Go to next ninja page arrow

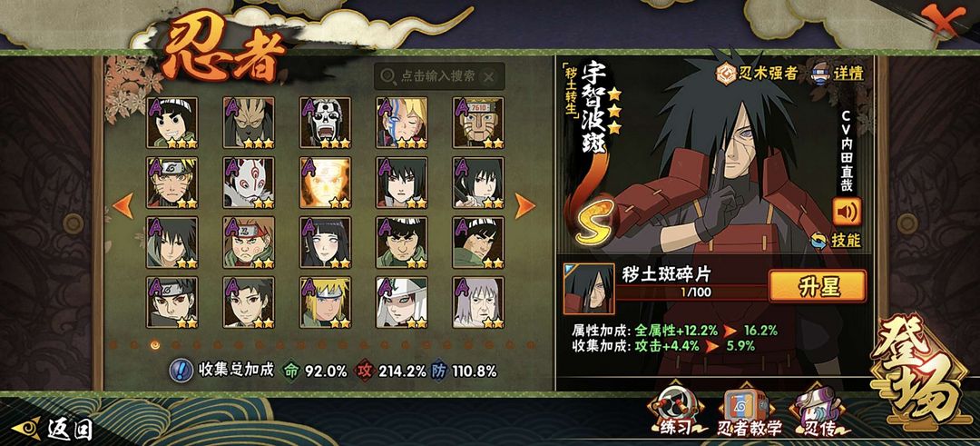click(x=525, y=206)
